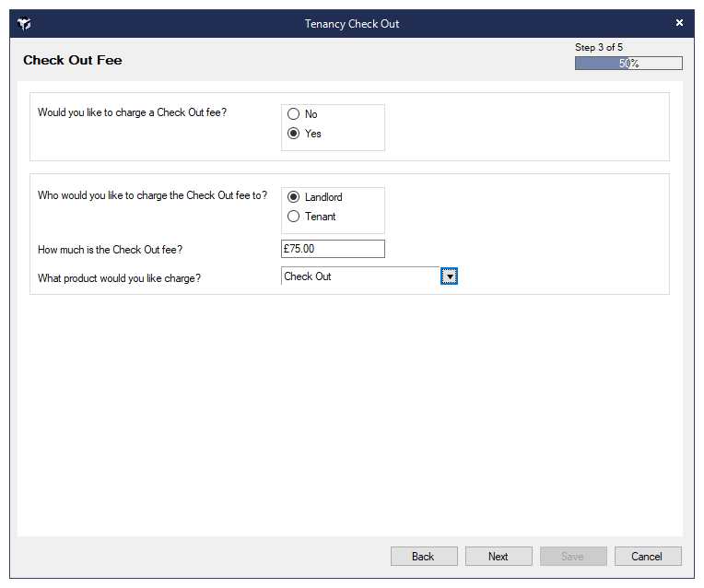Screen dimensions: 704x588
Task: Choose Tenant as the fee payer
Action: (x=294, y=217)
